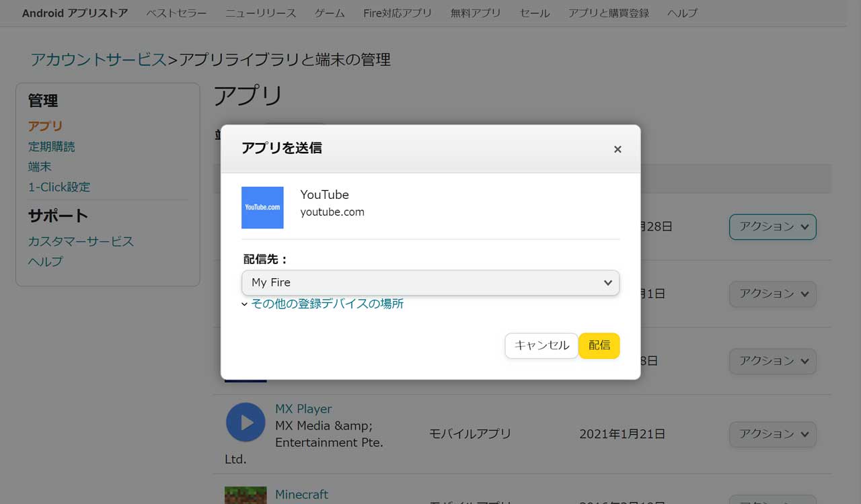Open the Minecraft app title link
Image resolution: width=861 pixels, height=504 pixels.
click(302, 495)
